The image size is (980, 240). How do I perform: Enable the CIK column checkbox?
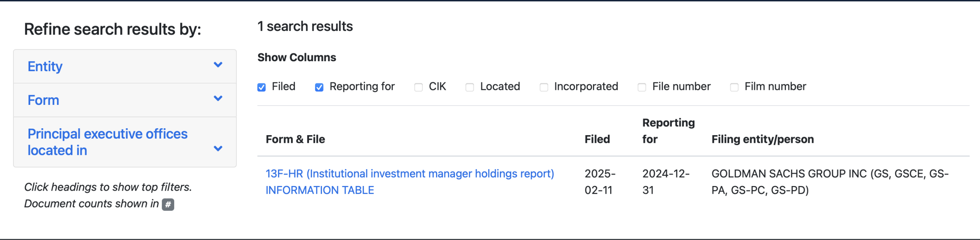pos(418,87)
